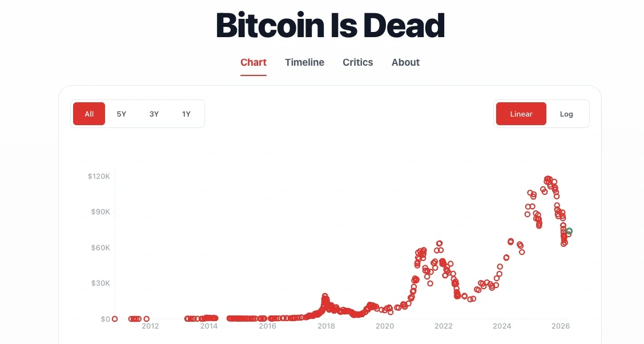The image size is (644, 344).
Task: Set the chart range to 5Y
Action: pos(122,114)
